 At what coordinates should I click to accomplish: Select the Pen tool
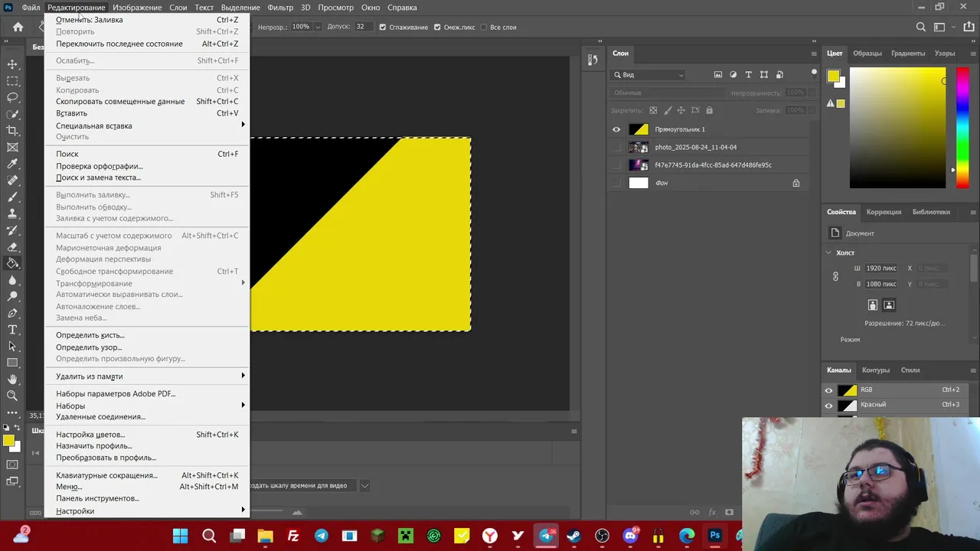pyautogui.click(x=12, y=313)
